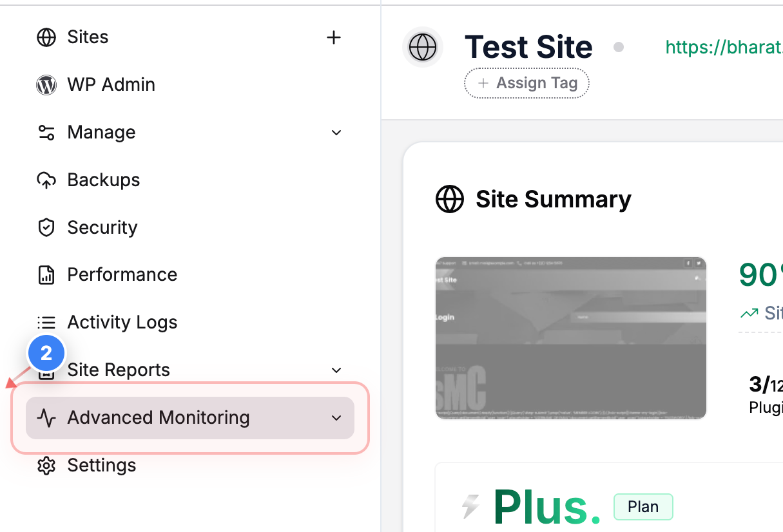This screenshot has width=783, height=532.
Task: Select the WP Admin WordPress icon
Action: pos(46,84)
